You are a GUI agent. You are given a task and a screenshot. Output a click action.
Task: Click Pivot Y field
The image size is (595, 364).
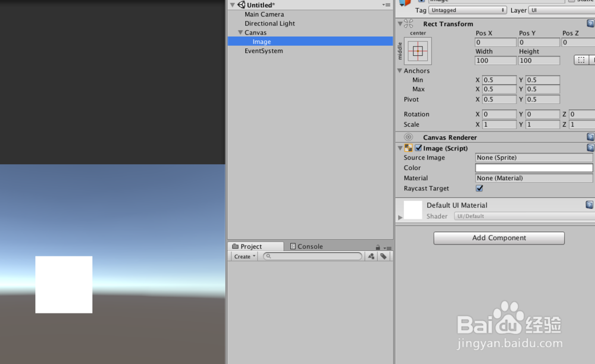pos(543,99)
